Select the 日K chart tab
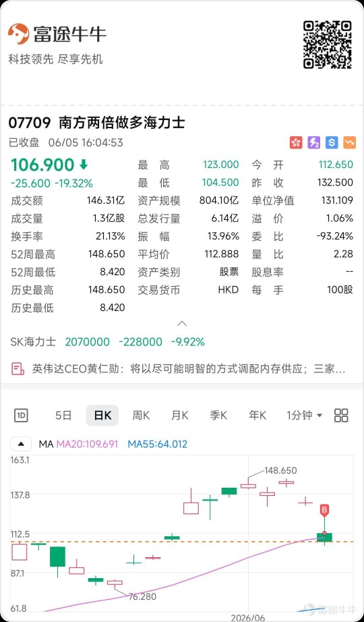 tap(102, 416)
